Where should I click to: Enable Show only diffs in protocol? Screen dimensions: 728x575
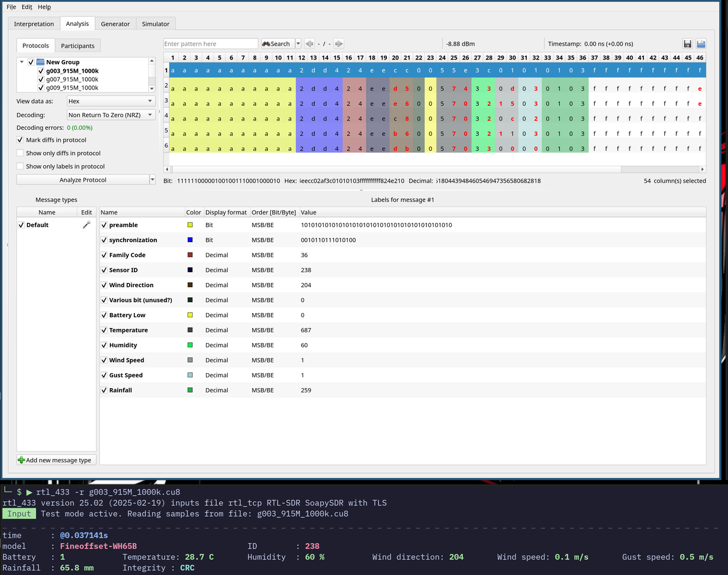coord(20,153)
